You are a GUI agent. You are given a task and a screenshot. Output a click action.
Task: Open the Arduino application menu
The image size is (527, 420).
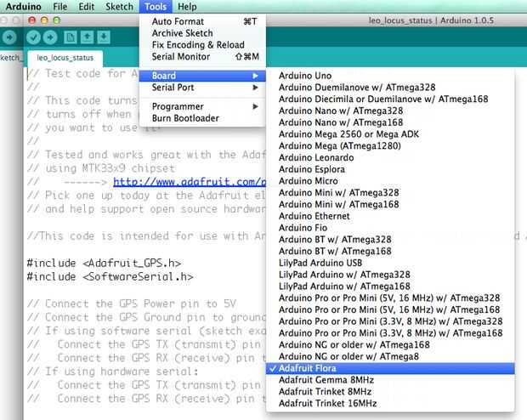pos(23,7)
